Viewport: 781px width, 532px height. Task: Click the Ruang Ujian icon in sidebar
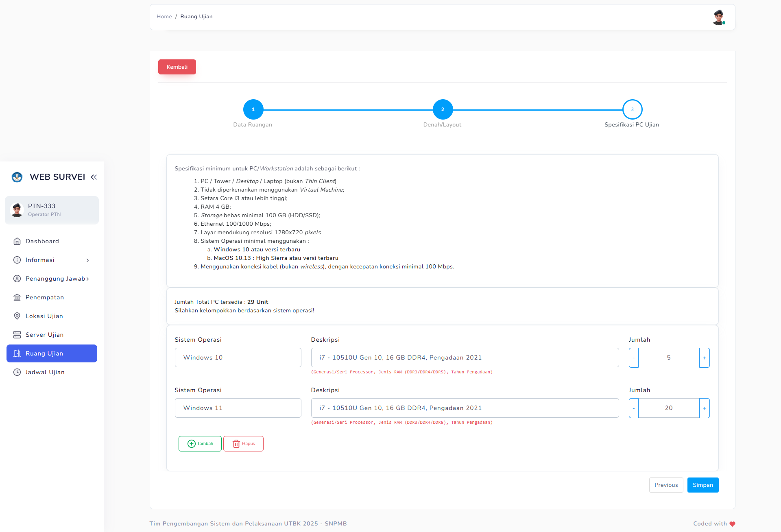coord(17,353)
